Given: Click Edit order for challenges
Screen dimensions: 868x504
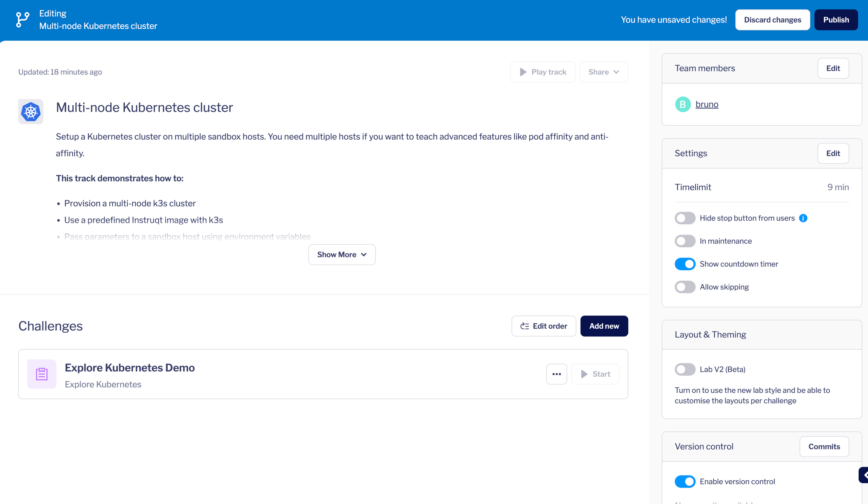Looking at the screenshot, I should 544,326.
